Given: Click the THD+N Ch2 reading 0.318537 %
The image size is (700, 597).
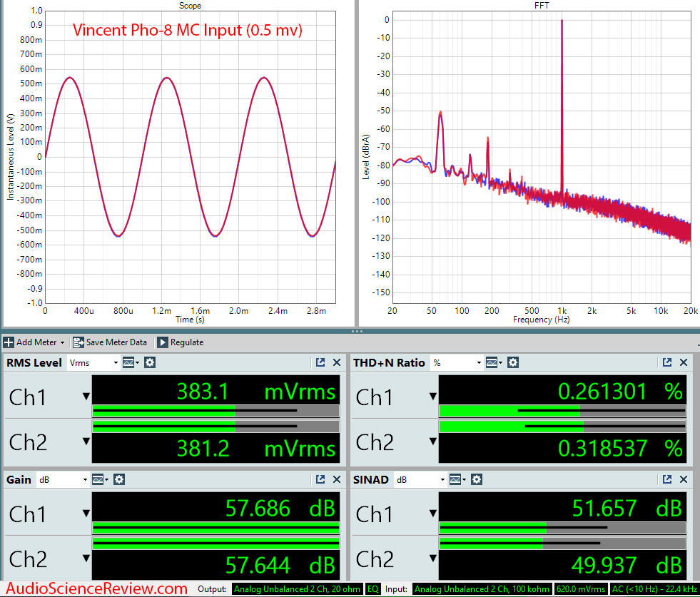Looking at the screenshot, I should click(620, 449).
